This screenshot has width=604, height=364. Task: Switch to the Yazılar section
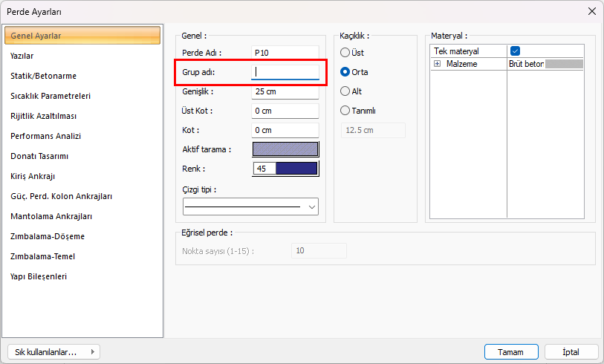22,56
